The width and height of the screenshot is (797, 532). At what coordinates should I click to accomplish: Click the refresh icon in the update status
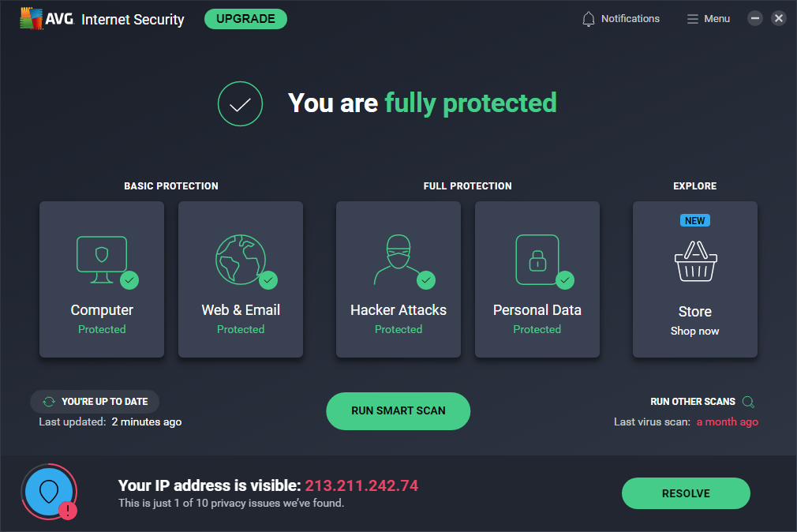(x=50, y=402)
